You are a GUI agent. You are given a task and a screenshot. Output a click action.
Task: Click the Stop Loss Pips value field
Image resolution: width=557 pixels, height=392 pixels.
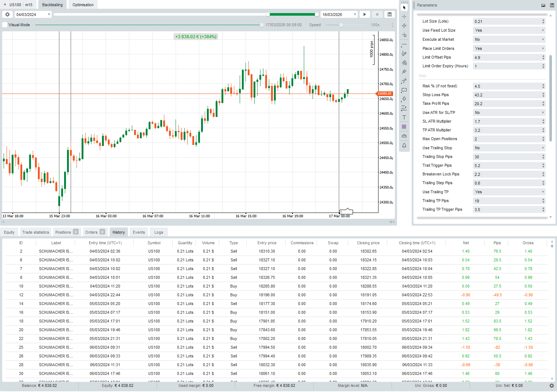click(x=506, y=95)
